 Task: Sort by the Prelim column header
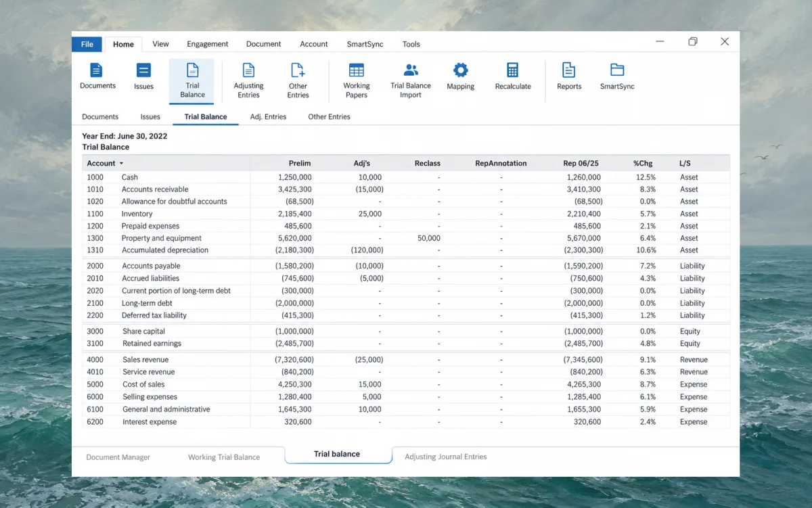coord(300,164)
